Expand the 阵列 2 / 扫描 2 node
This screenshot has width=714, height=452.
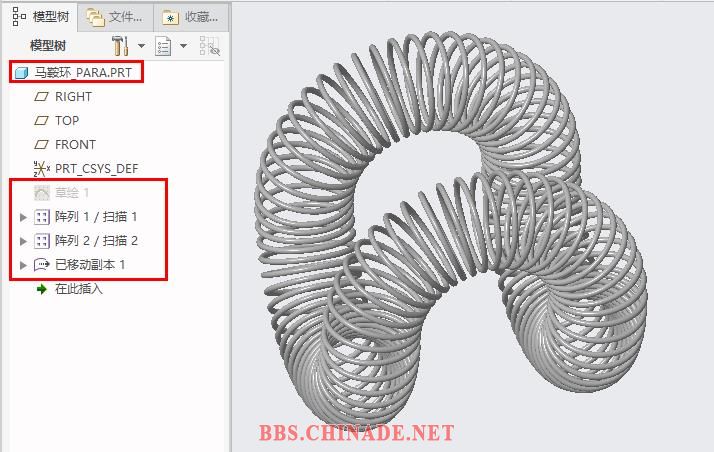(24, 241)
